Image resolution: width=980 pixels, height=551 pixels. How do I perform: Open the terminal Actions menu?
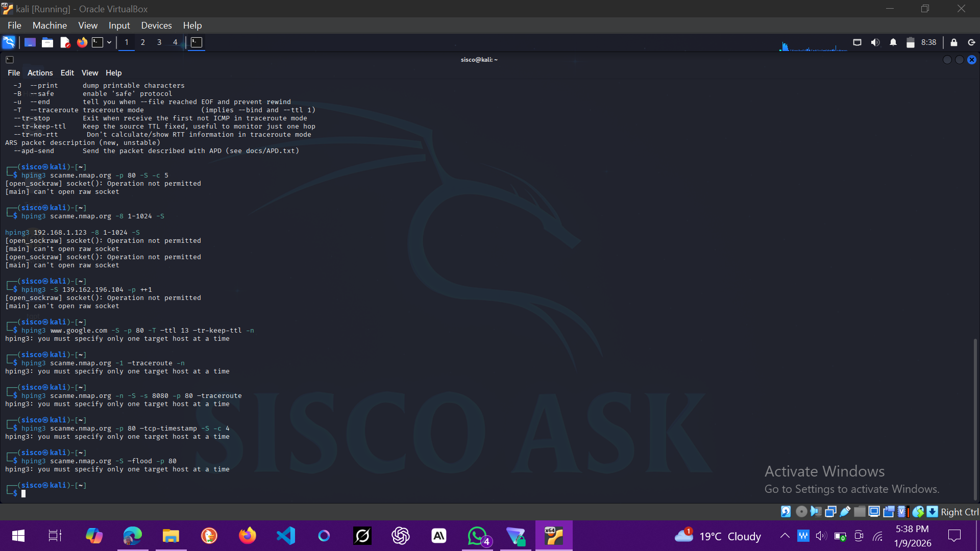point(40,73)
